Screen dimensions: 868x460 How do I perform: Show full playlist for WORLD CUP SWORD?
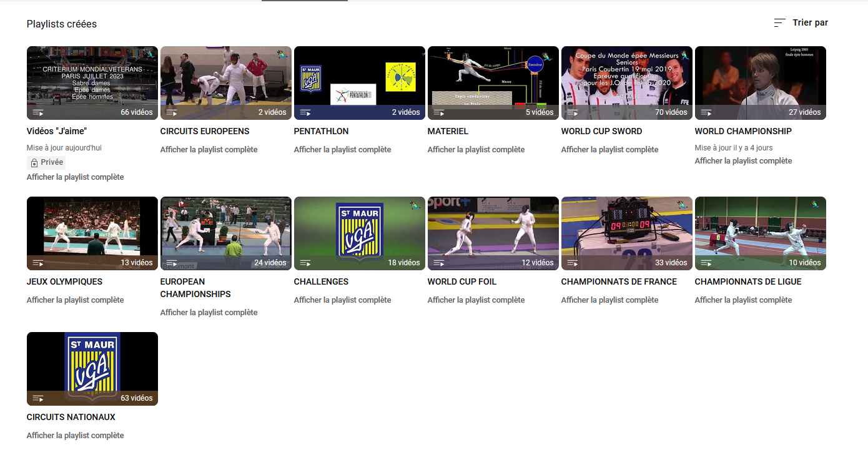click(x=610, y=150)
